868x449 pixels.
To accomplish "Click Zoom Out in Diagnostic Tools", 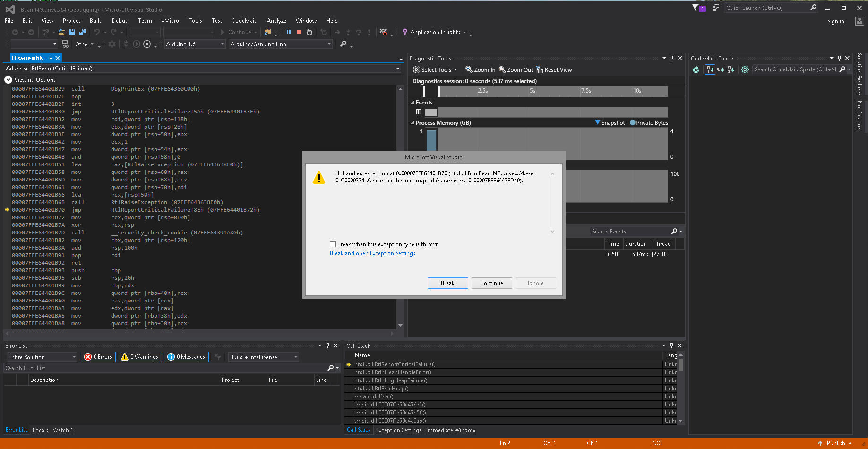I will click(x=516, y=69).
